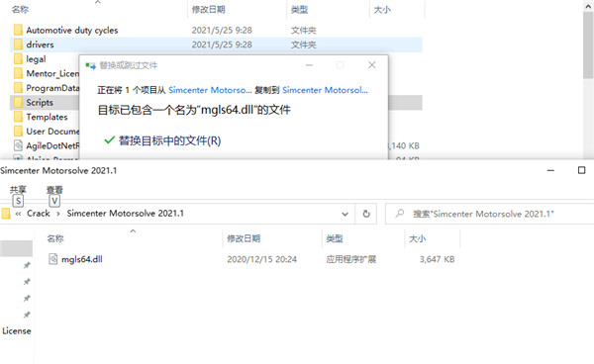Click the mgls64.dll file icon

pyautogui.click(x=53, y=259)
